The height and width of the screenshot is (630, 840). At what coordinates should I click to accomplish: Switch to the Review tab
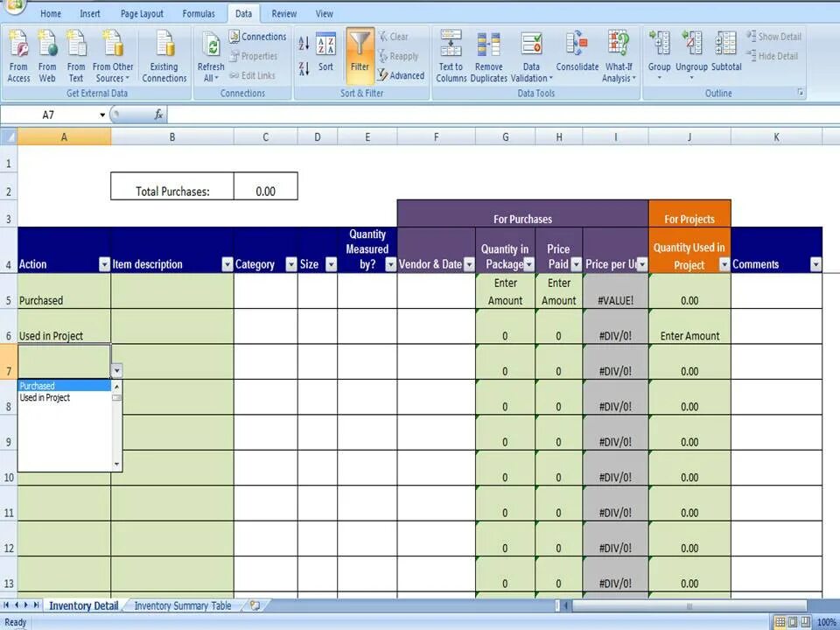tap(283, 13)
